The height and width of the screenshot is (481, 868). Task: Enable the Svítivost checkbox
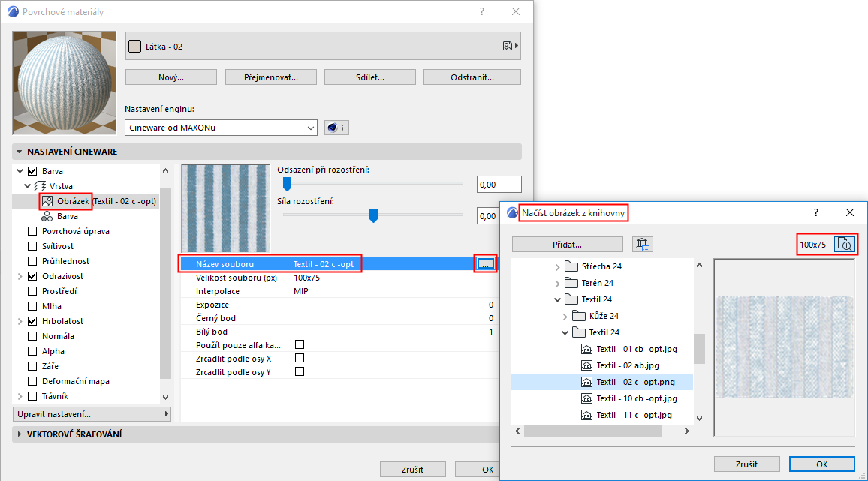32,246
